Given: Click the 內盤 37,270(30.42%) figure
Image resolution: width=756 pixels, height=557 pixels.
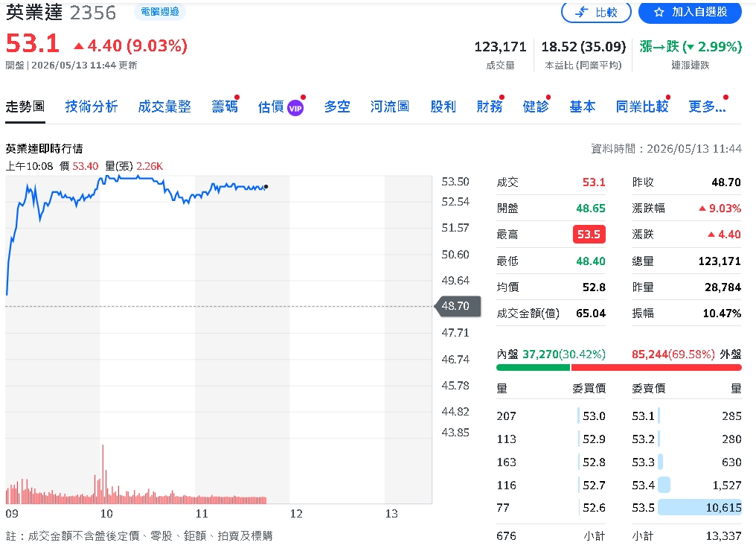Looking at the screenshot, I should tap(563, 354).
